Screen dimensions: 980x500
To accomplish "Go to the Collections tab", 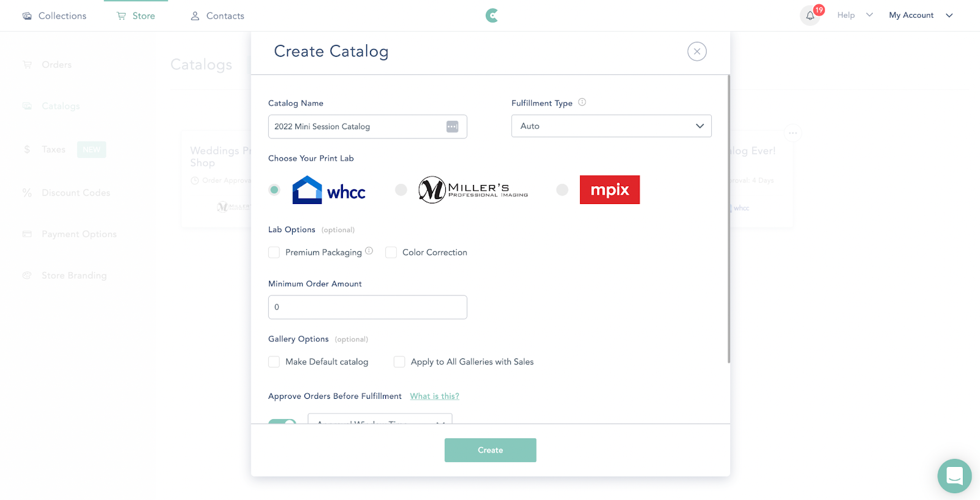I will pos(55,16).
